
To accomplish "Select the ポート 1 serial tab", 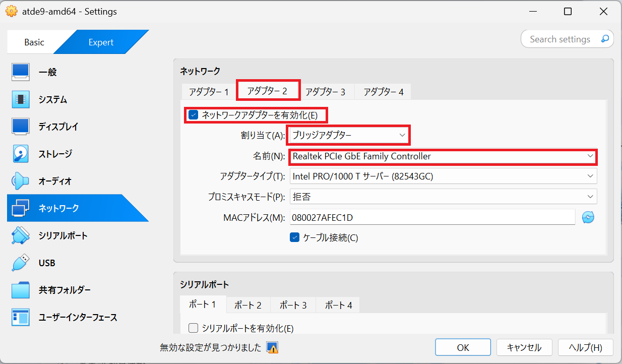I will (203, 305).
